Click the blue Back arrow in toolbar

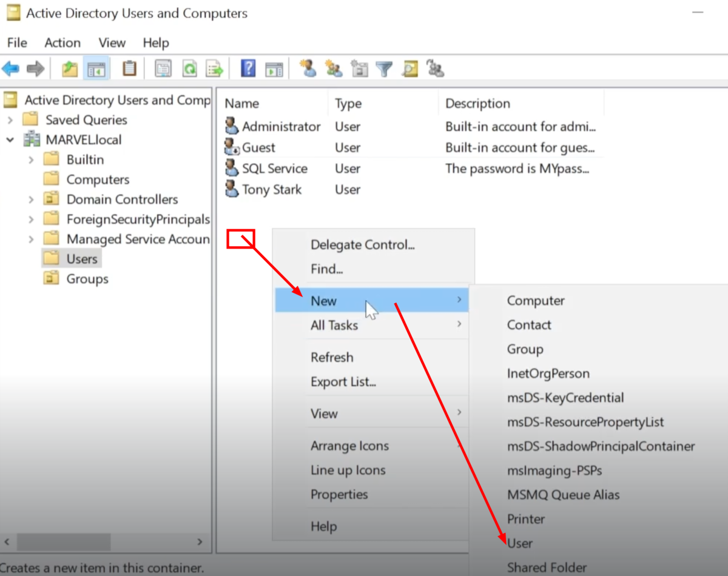click(x=10, y=69)
